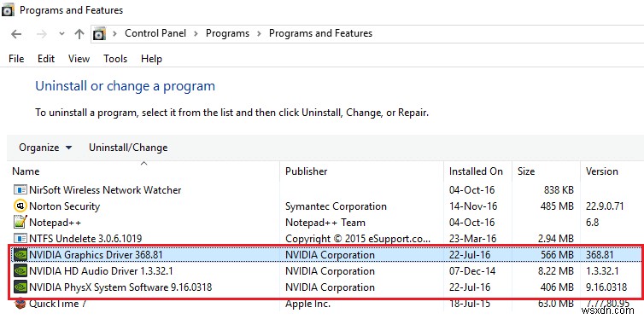Click the forward navigation arrow
This screenshot has width=644, height=319.
tap(42, 34)
